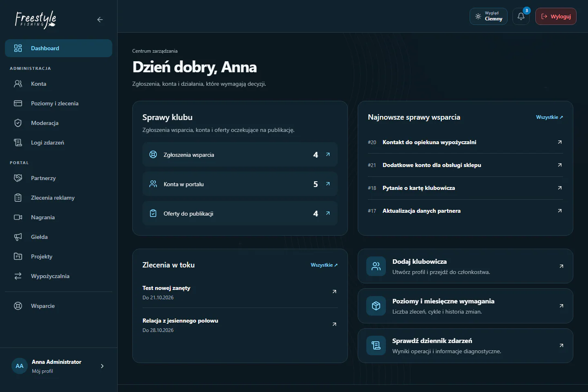Expand the Anna Administrator profile chevron
This screenshot has width=588, height=392.
pos(102,366)
